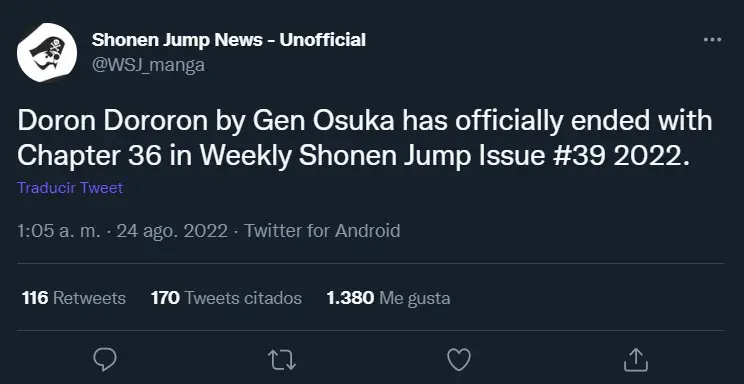This screenshot has height=384, width=744.
Task: Click the Shonen Jump News profile avatar
Action: point(46,52)
